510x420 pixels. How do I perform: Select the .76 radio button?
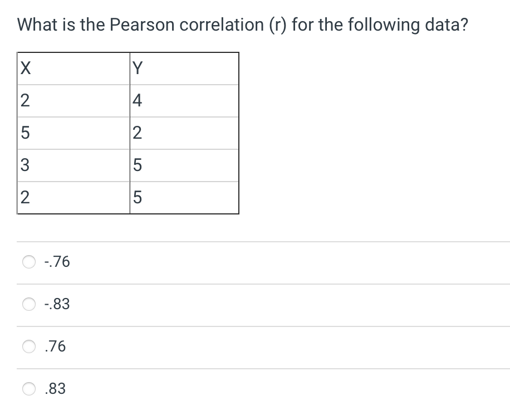tap(29, 346)
